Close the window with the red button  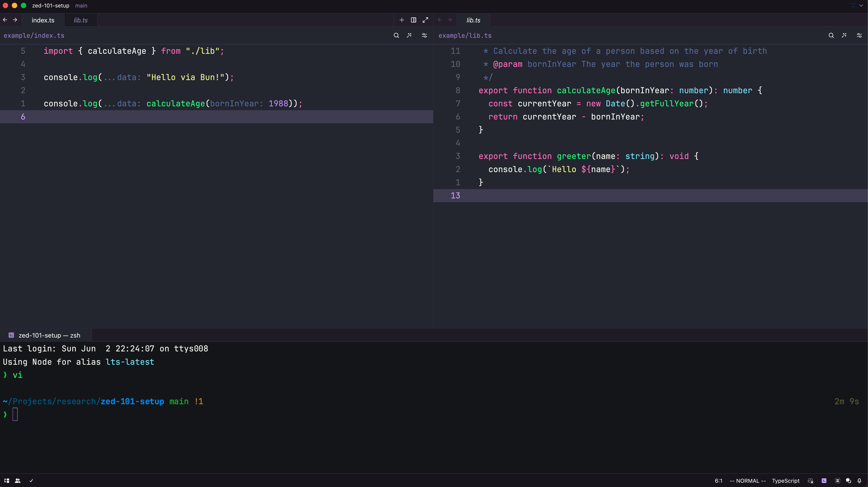[x=5, y=5]
